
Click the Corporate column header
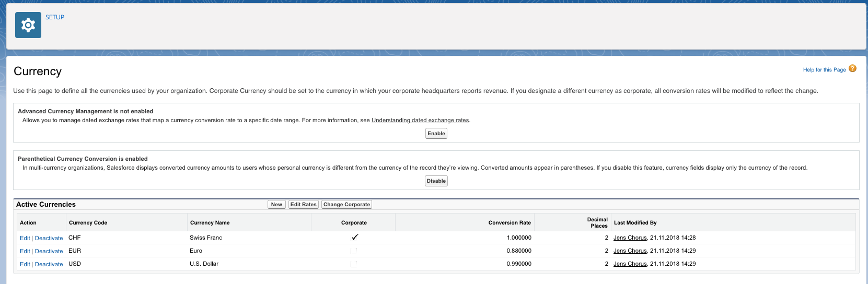point(354,222)
